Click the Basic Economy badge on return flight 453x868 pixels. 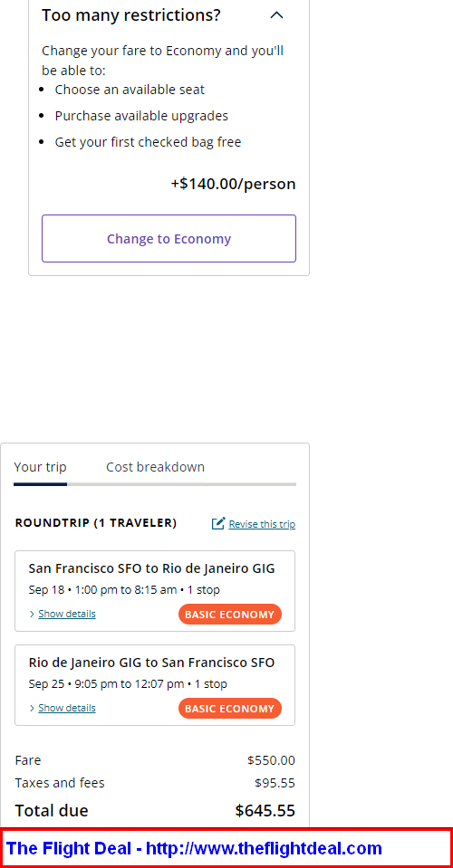(x=230, y=709)
